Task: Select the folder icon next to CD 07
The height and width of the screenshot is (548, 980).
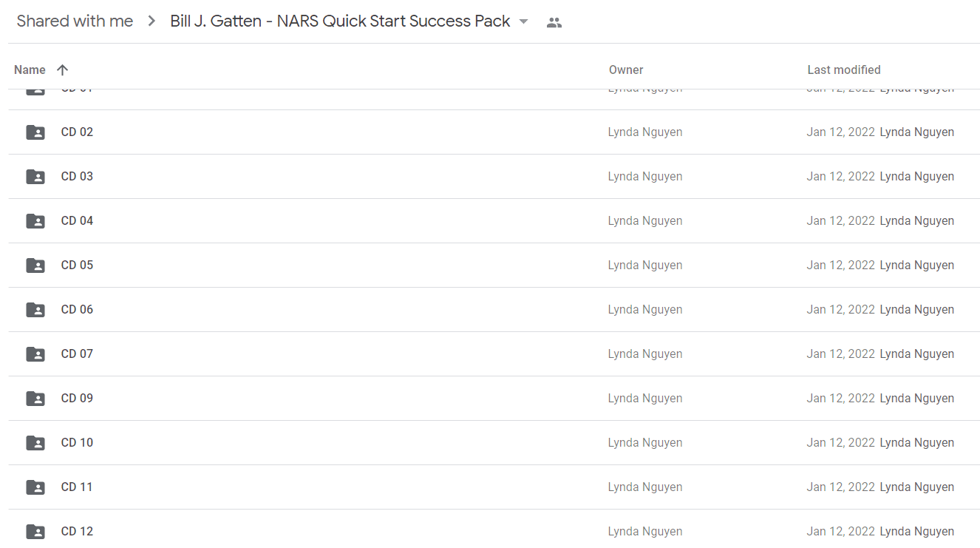Action: click(35, 354)
